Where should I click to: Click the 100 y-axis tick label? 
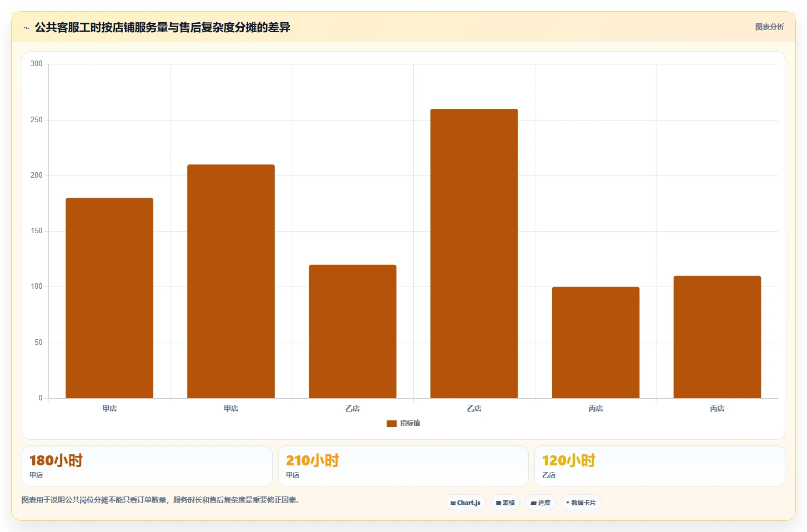click(37, 287)
